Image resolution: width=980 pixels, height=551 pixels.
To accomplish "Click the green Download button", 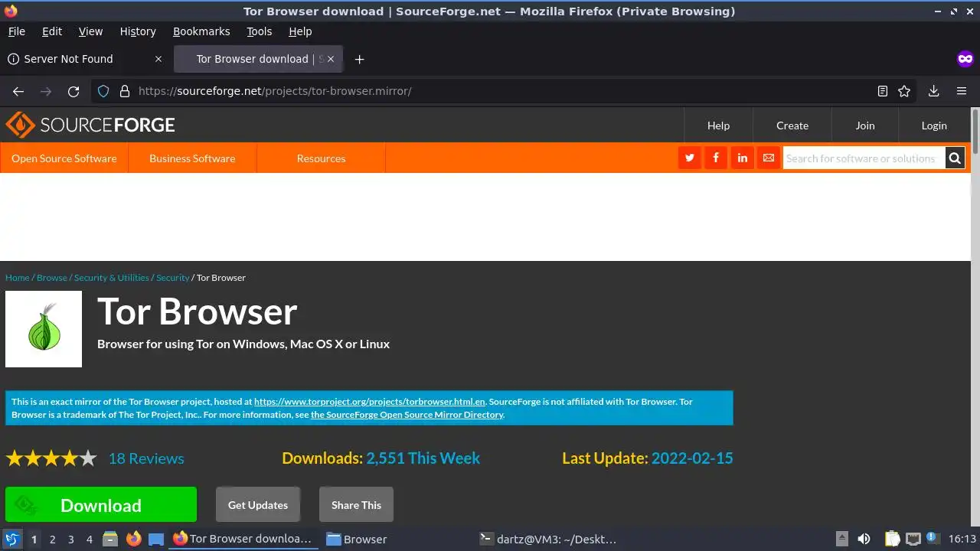I will (x=101, y=505).
